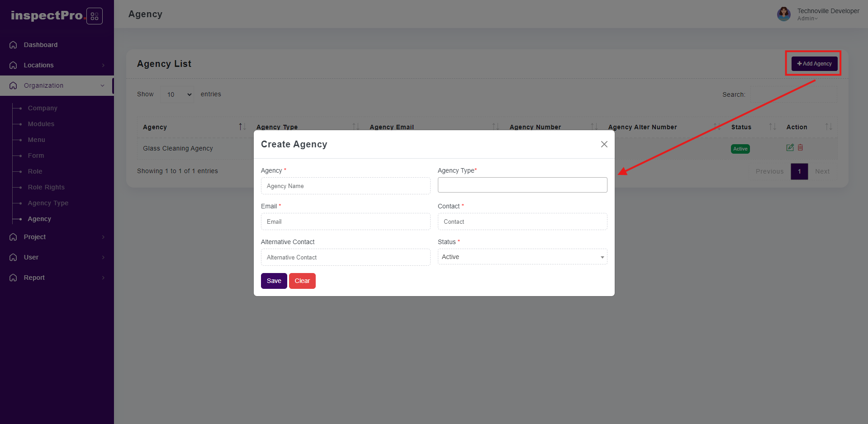The width and height of the screenshot is (868, 424).
Task: Click the Technoville Developer avatar
Action: click(783, 14)
